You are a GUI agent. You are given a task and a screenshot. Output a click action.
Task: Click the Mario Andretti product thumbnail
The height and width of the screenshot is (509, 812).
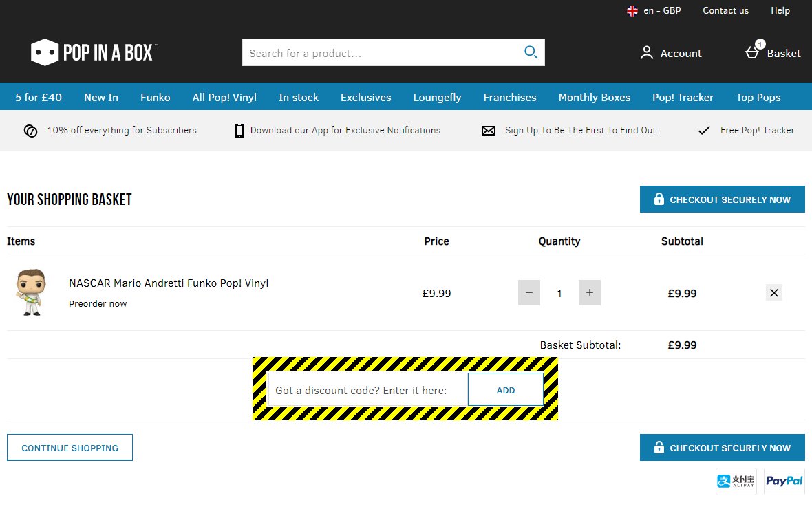pyautogui.click(x=30, y=292)
